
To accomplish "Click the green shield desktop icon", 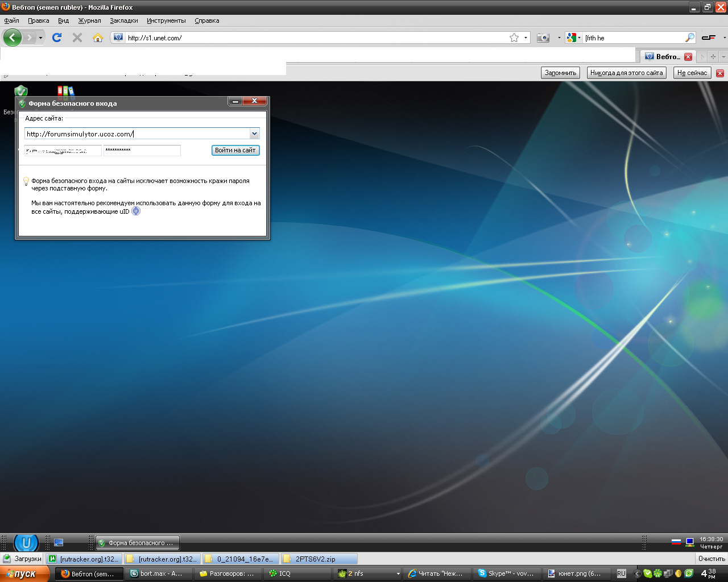I will point(21,91).
